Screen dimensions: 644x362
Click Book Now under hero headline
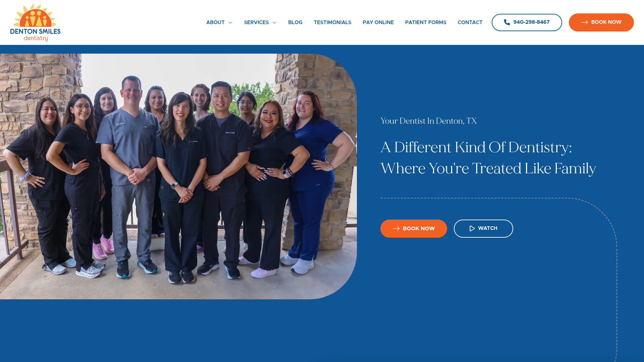[414, 229]
